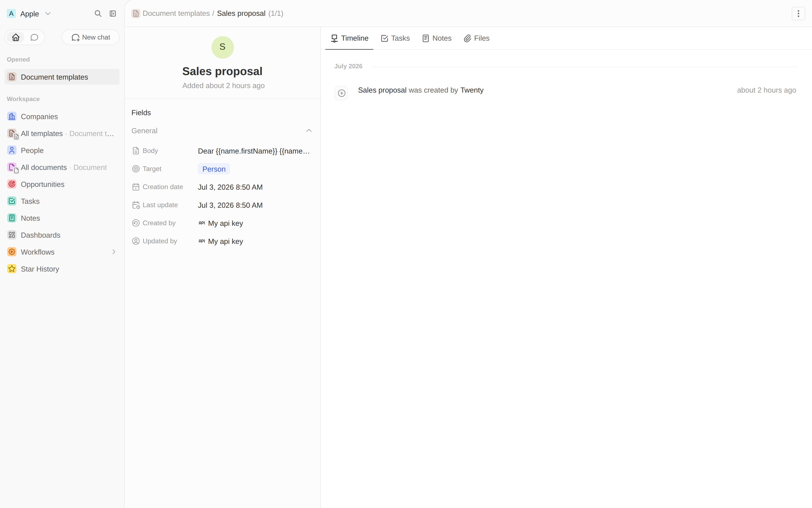Image resolution: width=812 pixels, height=508 pixels.
Task: Select the home icon in the sidebar
Action: coord(16,37)
